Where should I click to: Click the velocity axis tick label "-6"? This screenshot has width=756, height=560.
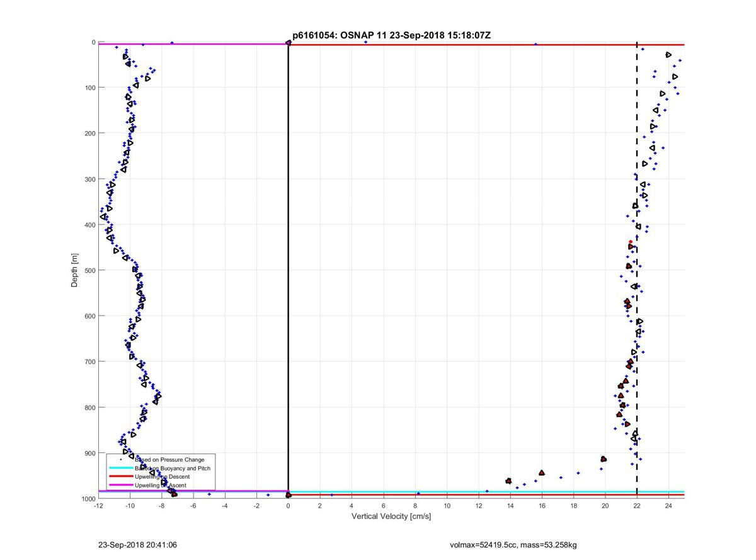tap(193, 505)
